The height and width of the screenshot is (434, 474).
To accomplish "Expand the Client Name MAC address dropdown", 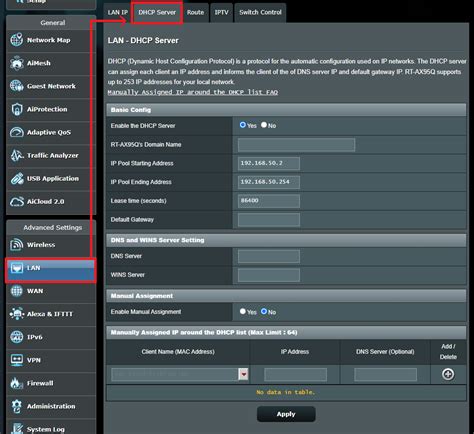I will [x=244, y=374].
